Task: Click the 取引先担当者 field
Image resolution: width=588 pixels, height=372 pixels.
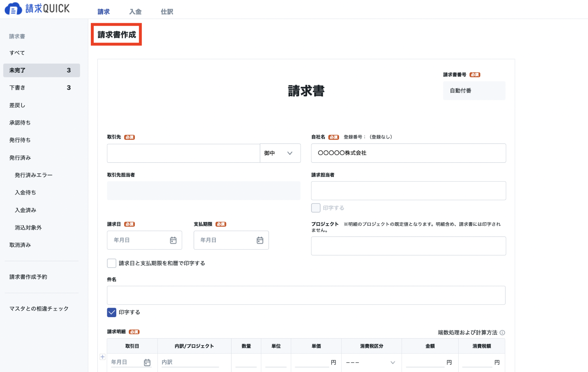Action: coord(204,191)
